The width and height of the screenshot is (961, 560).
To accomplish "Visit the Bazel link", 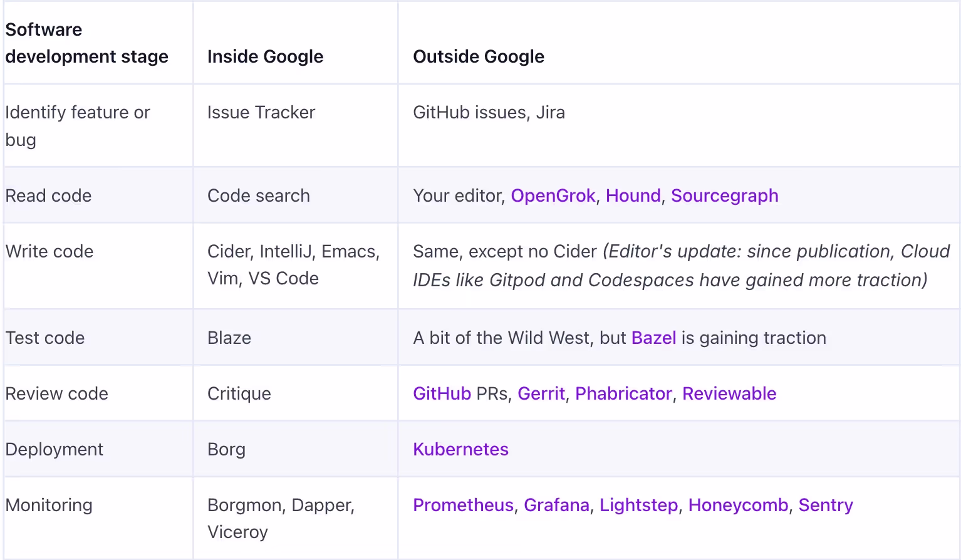I will (x=653, y=338).
